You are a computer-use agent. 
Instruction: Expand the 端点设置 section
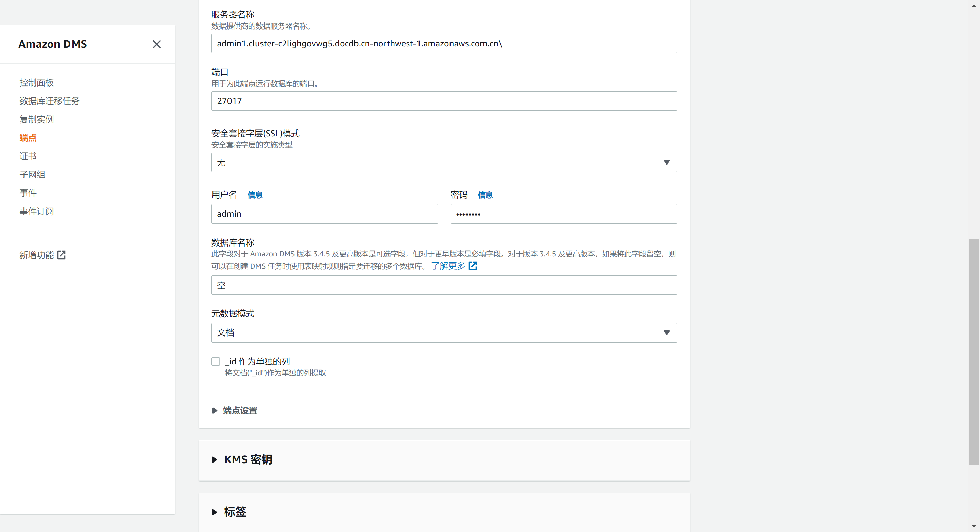[x=235, y=411]
